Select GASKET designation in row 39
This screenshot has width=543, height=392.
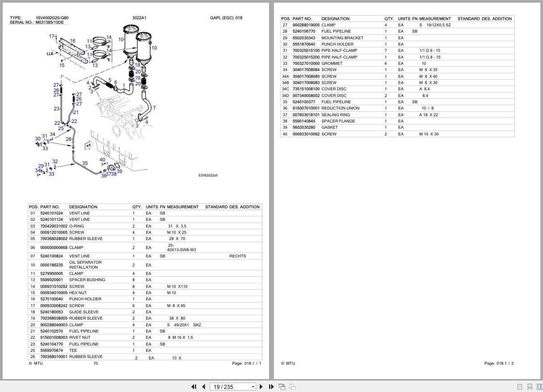coord(330,127)
